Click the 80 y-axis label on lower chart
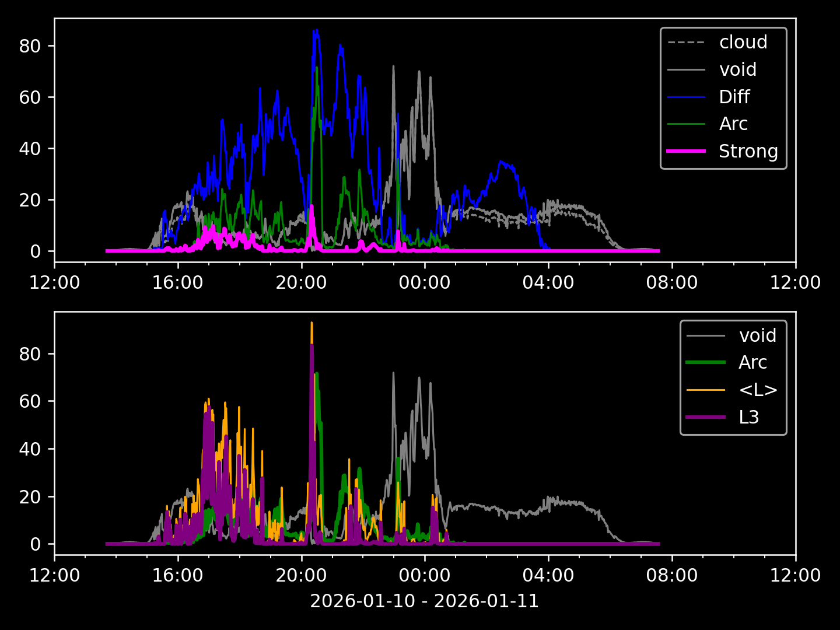The image size is (840, 630). [29, 354]
